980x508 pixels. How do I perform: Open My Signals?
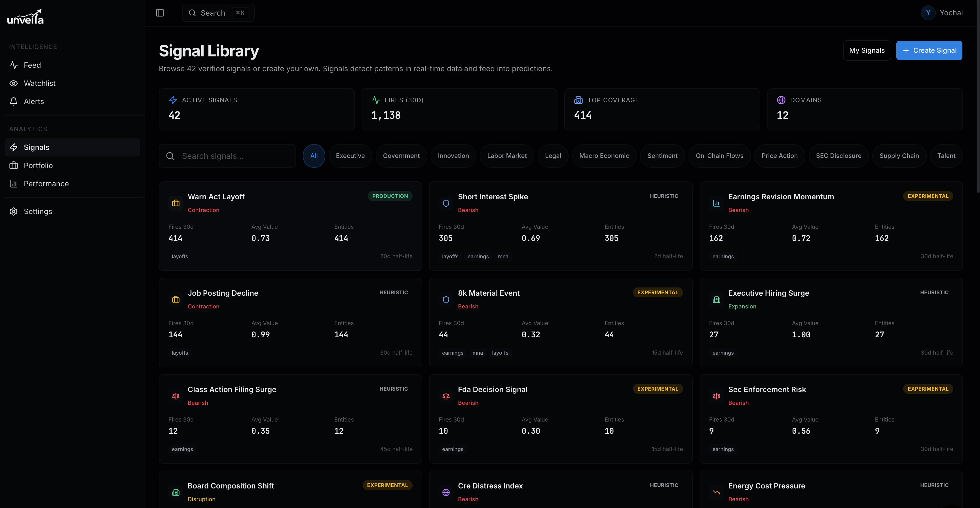(x=867, y=50)
